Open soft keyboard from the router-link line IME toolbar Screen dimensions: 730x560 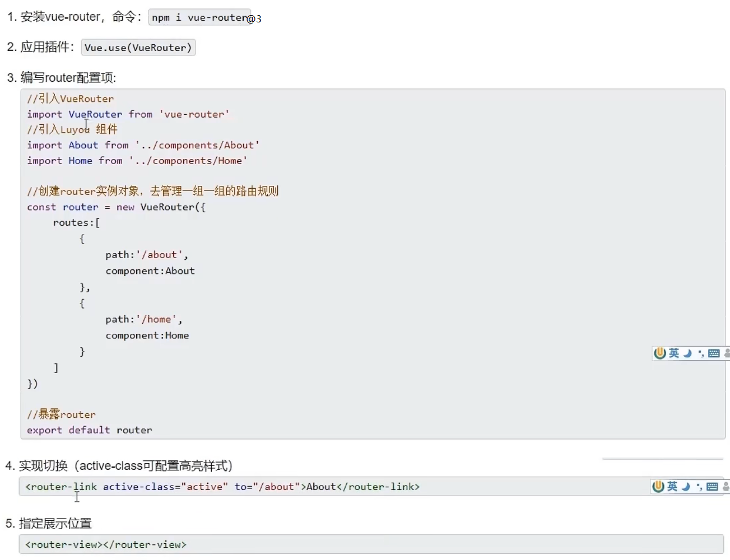pos(712,487)
